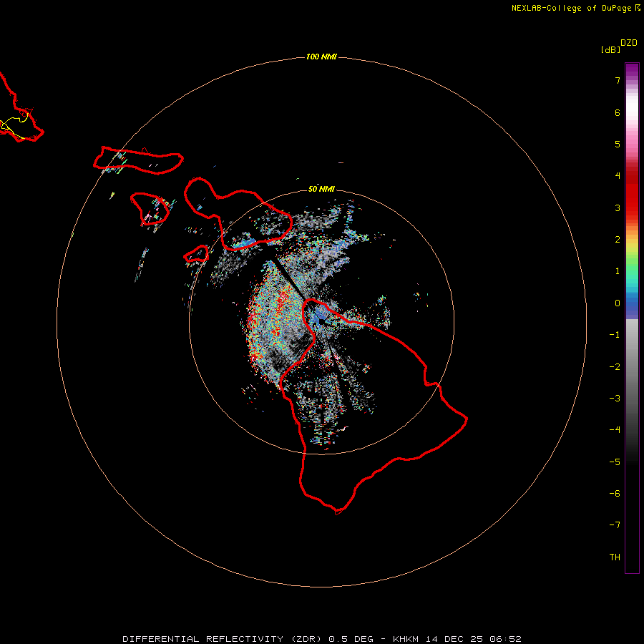
Task: Click the 2 value on color scale
Action: point(618,240)
